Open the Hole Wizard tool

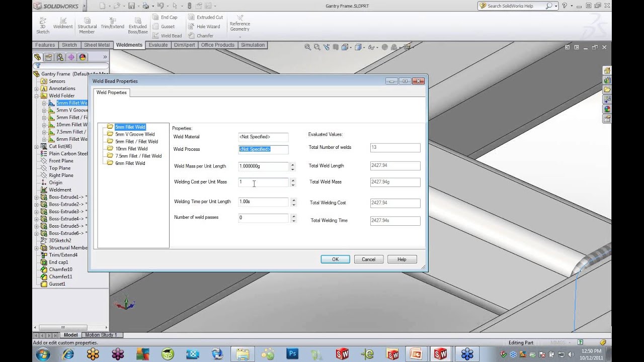coord(204,27)
